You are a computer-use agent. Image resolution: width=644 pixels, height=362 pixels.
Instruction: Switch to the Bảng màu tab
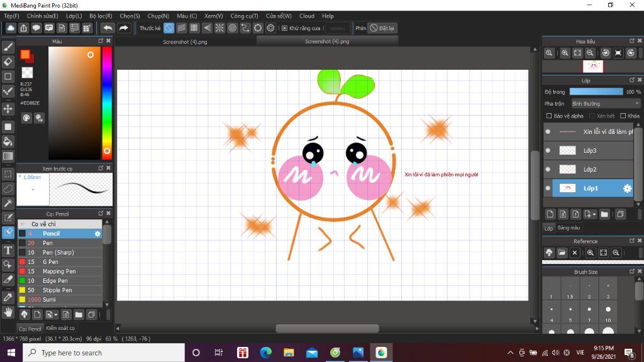[x=569, y=228]
